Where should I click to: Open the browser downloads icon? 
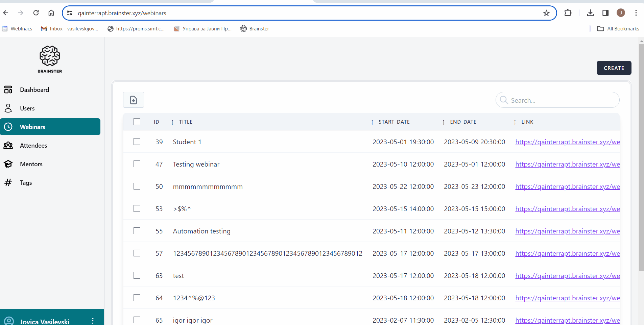(590, 13)
